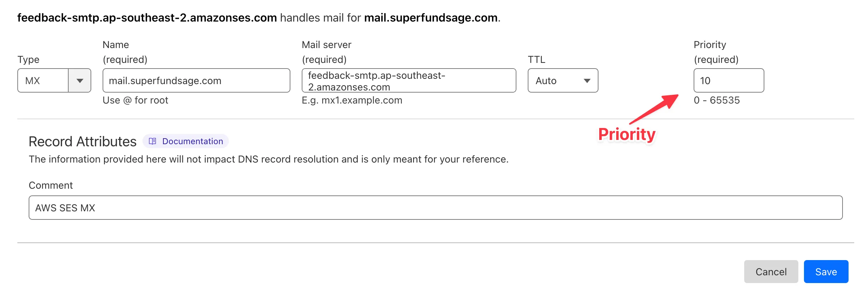Click the Use @ for root hint
The height and width of the screenshot is (294, 868).
[135, 100]
